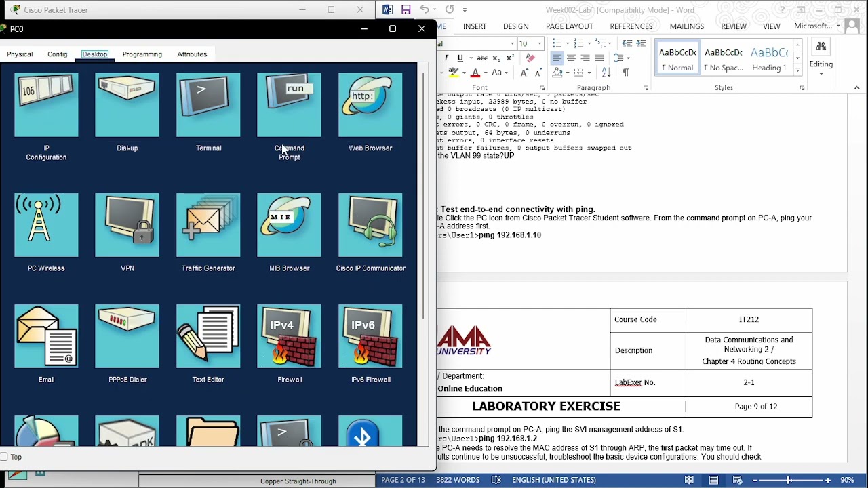Image resolution: width=868 pixels, height=488 pixels.
Task: Toggle italic formatting in Word
Action: tap(446, 58)
